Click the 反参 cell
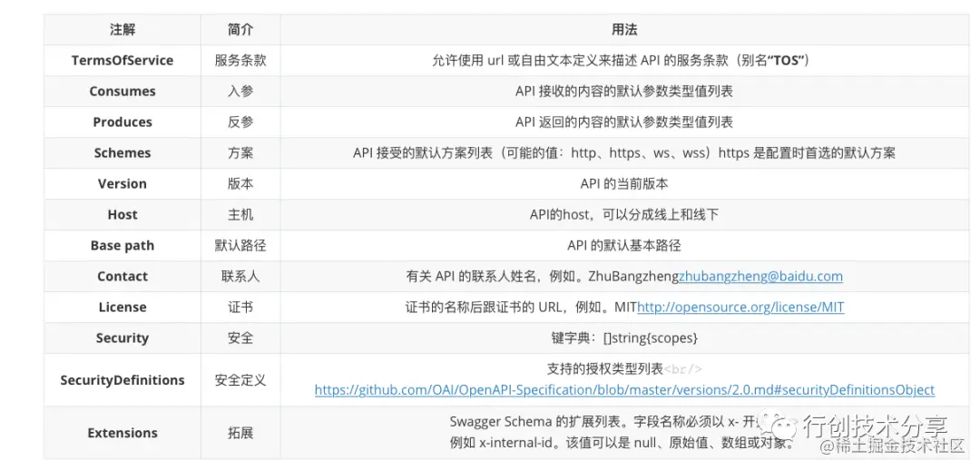980x470 pixels. pyautogui.click(x=240, y=122)
